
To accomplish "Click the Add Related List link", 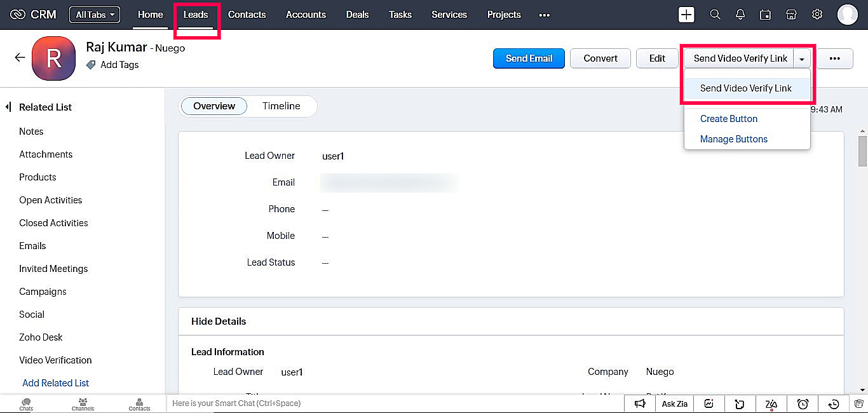I will (55, 383).
